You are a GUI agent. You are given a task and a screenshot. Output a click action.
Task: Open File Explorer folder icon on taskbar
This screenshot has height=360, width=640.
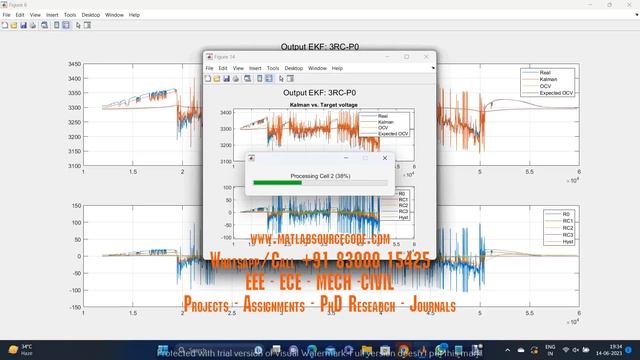click(x=366, y=350)
